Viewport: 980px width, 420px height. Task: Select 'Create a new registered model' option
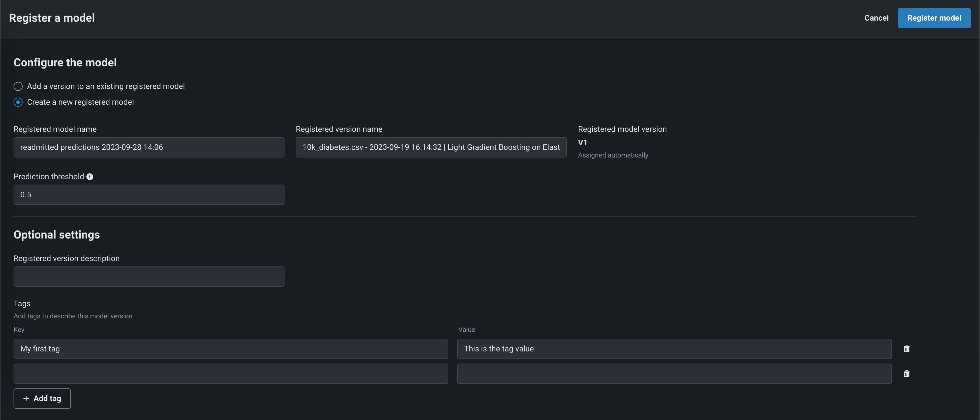pos(18,102)
